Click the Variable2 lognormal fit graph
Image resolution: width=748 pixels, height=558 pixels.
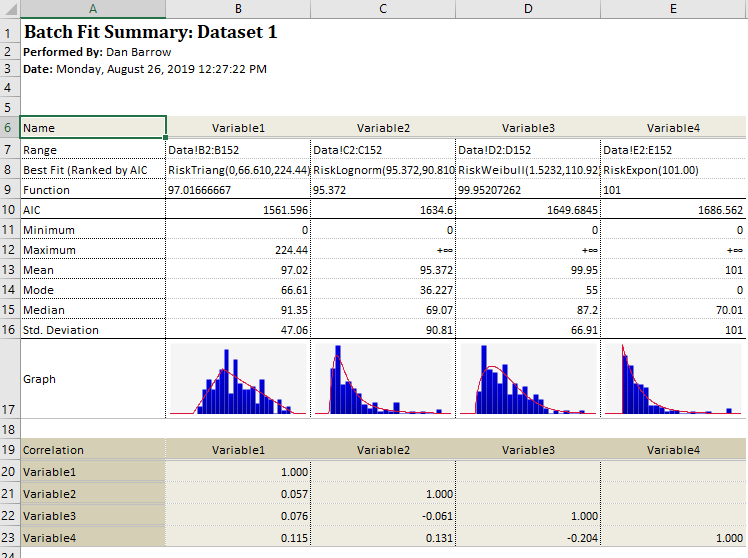click(x=382, y=380)
